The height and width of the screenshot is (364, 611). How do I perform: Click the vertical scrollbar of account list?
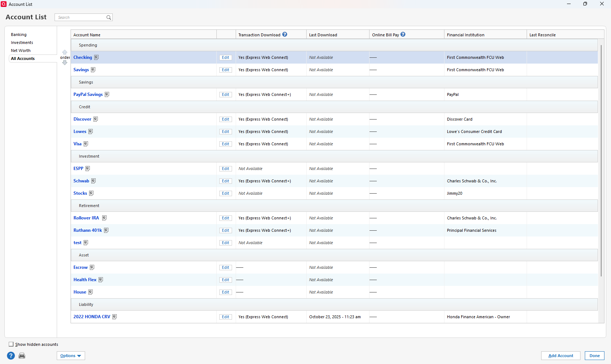point(601,160)
